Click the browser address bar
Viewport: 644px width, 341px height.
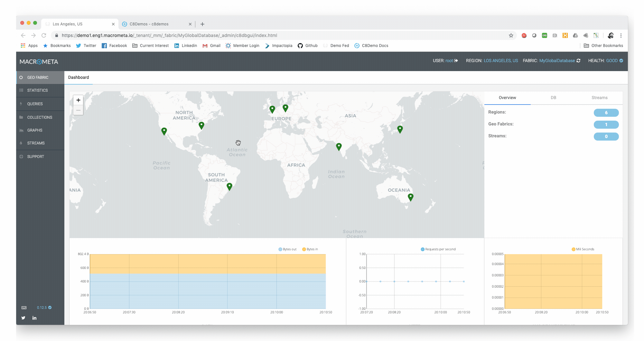pos(283,35)
